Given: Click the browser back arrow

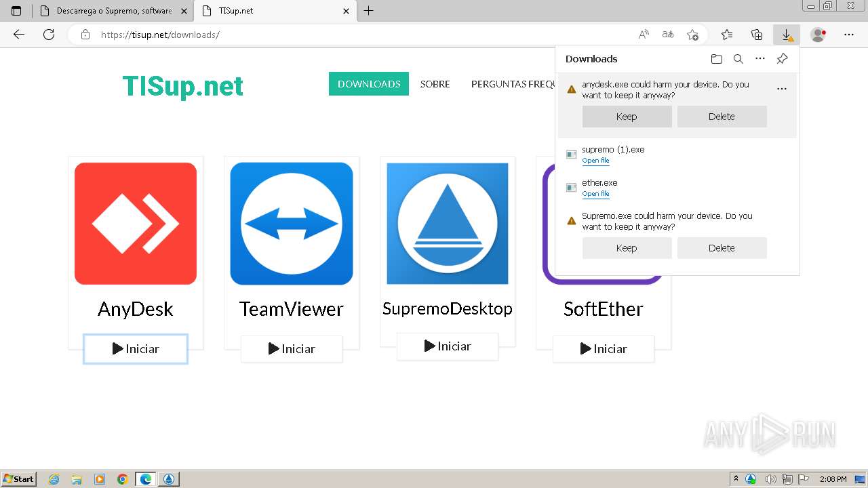Looking at the screenshot, I should point(19,35).
